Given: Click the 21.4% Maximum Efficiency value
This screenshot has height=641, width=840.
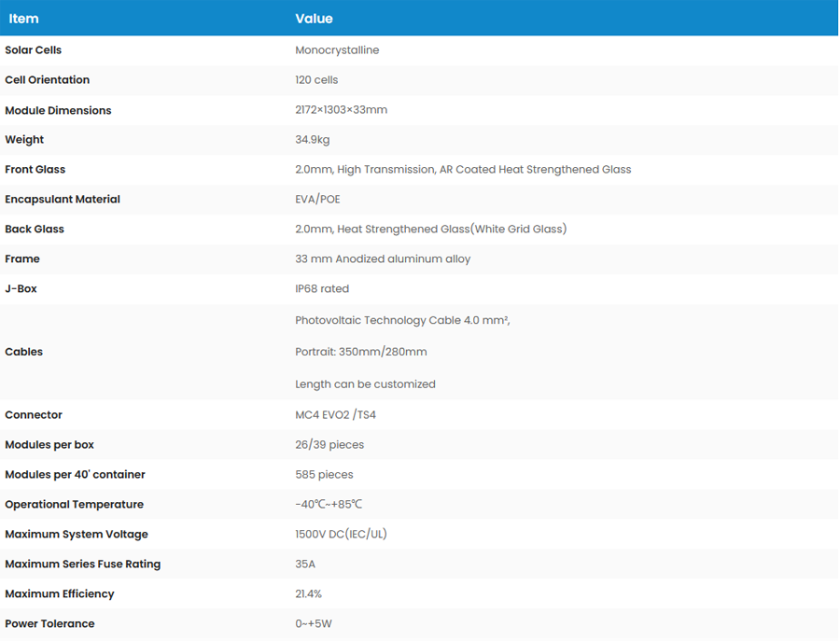Looking at the screenshot, I should pos(309,594).
